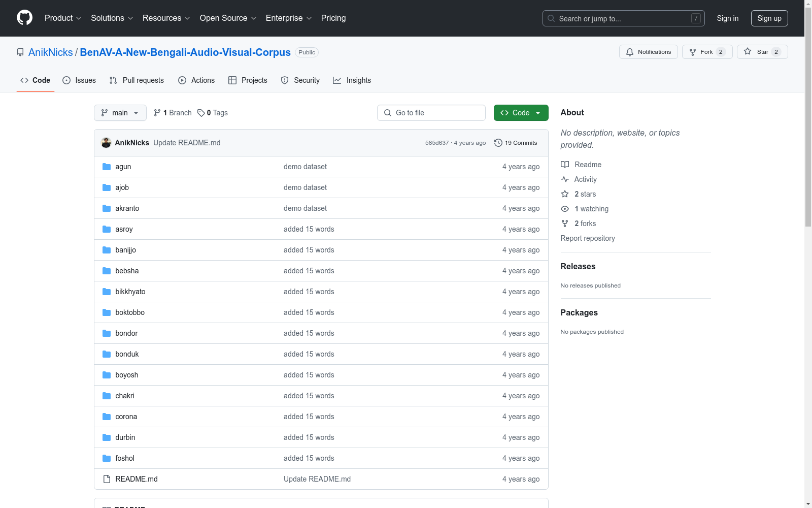Open the main branch selector dropdown
The height and width of the screenshot is (508, 812).
(x=120, y=113)
